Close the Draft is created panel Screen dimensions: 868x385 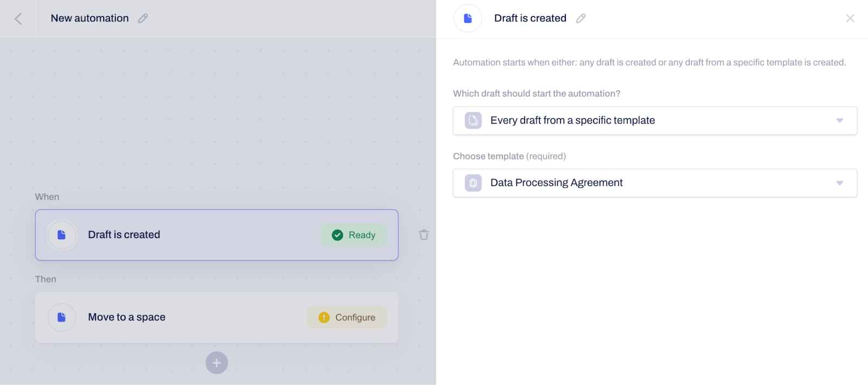[x=850, y=18]
